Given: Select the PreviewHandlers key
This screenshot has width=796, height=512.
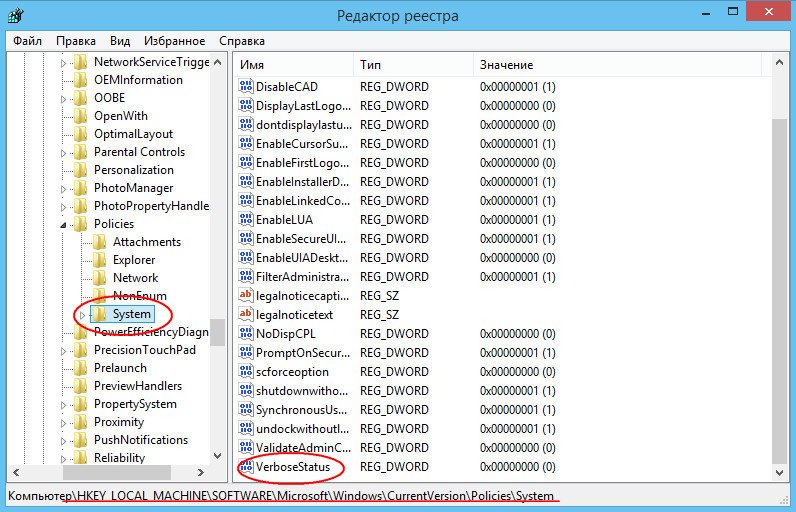Looking at the screenshot, I should coord(138,386).
